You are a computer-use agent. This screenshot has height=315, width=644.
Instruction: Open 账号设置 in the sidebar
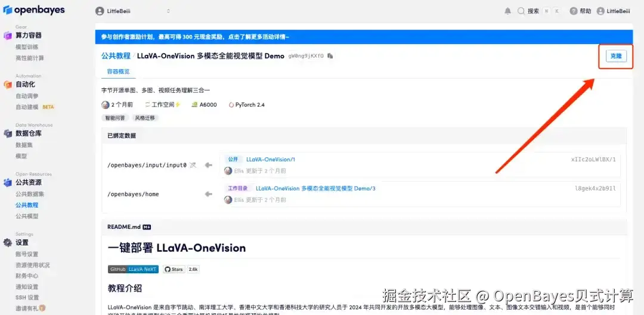27,254
